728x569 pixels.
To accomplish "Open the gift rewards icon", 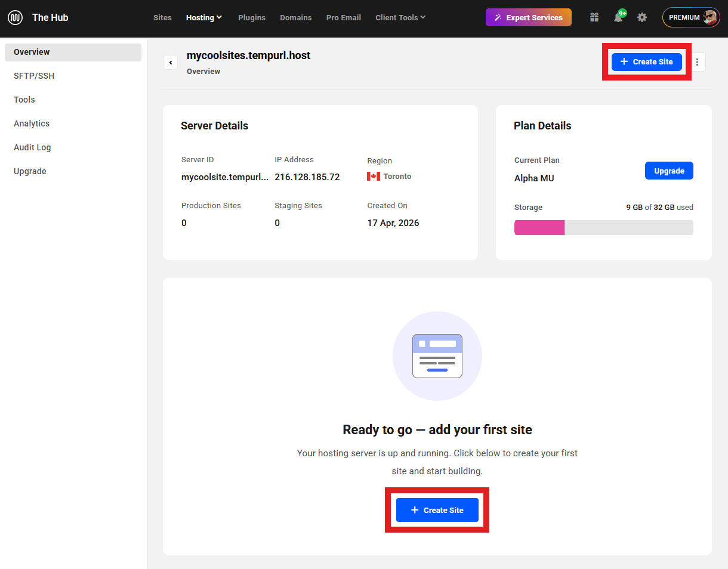I will (594, 17).
